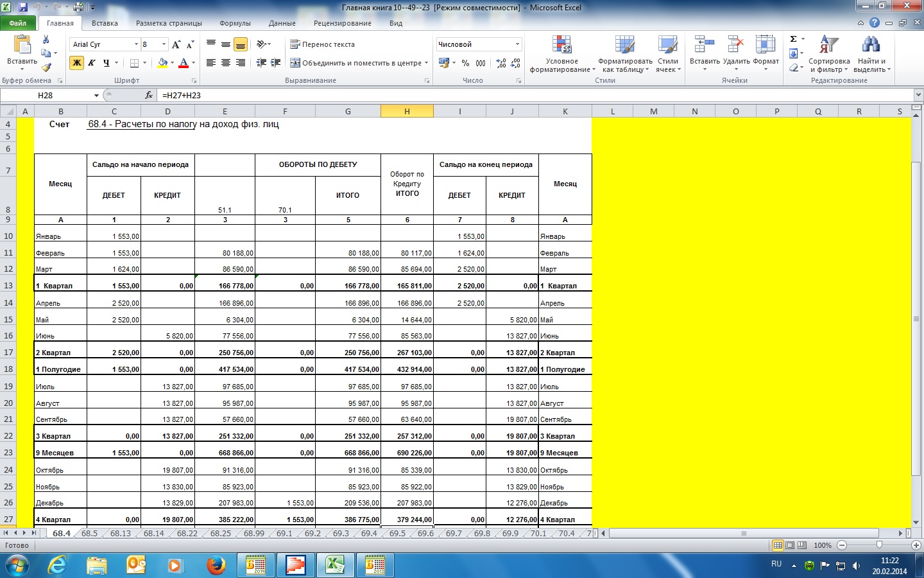Open Conditional Formatting icon menu

pyautogui.click(x=561, y=45)
